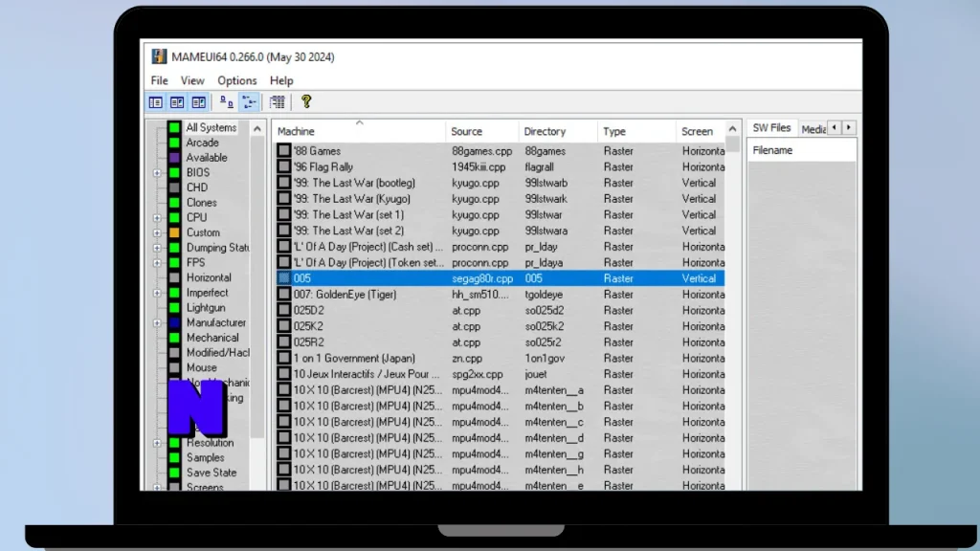Select the Mouse folder icon

click(174, 367)
